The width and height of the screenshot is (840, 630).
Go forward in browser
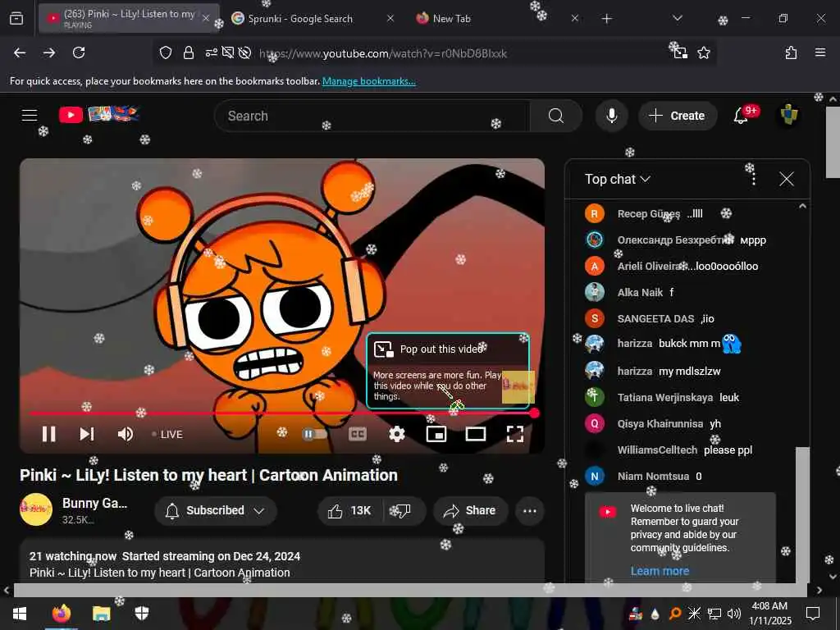pyautogui.click(x=49, y=52)
